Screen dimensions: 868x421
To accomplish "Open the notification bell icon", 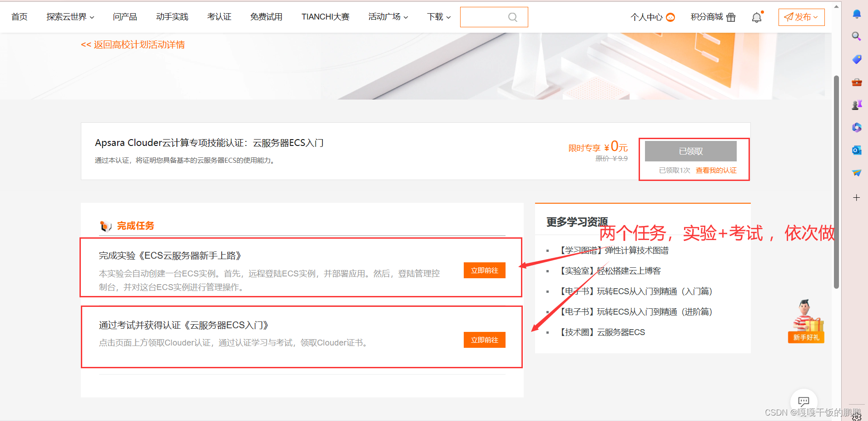I will [x=757, y=17].
